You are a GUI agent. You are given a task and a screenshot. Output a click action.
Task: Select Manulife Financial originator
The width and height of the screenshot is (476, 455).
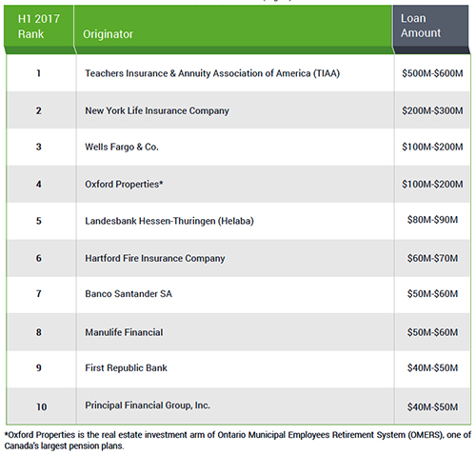coord(124,332)
